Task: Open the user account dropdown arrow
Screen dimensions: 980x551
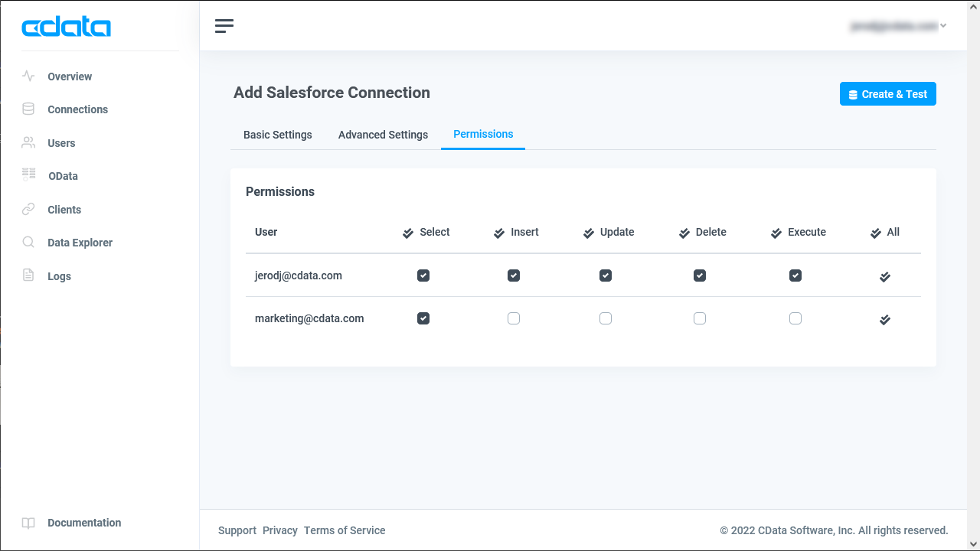Action: [943, 26]
